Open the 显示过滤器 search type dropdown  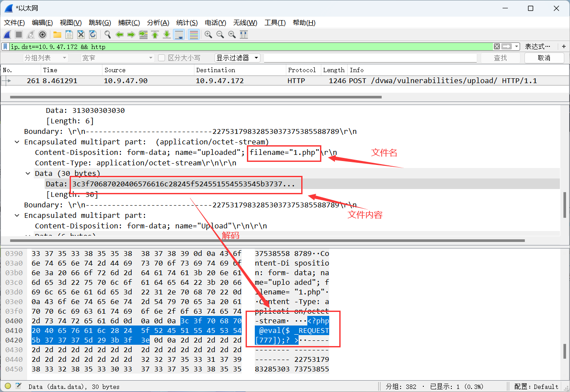pos(237,58)
